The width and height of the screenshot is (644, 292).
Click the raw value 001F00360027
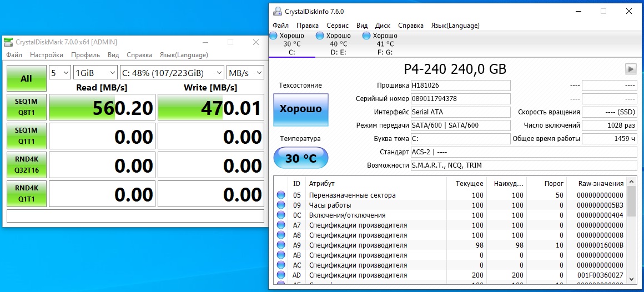pyautogui.click(x=600, y=275)
